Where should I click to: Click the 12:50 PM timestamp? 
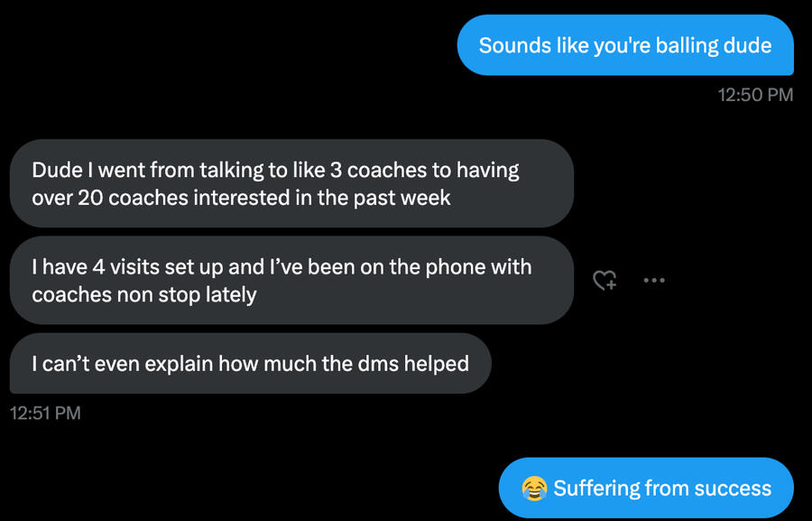[755, 95]
